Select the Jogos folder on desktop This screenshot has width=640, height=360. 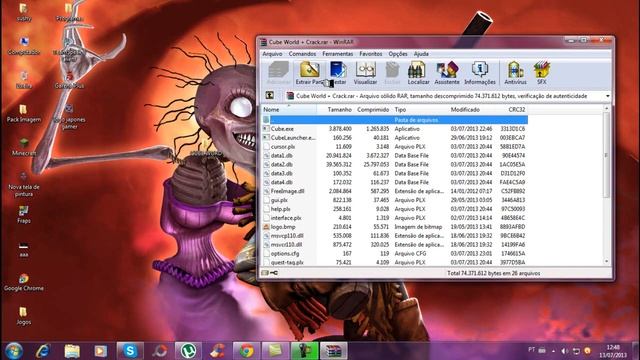(24, 316)
